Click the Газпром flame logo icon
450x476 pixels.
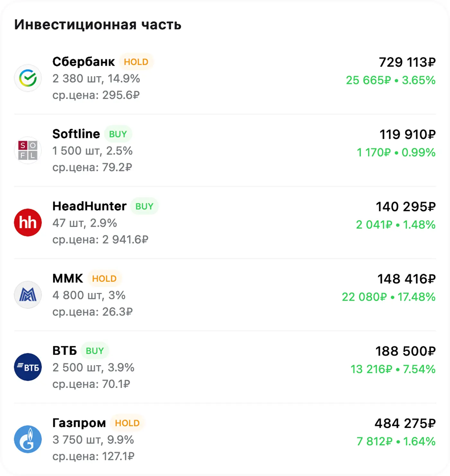[28, 439]
